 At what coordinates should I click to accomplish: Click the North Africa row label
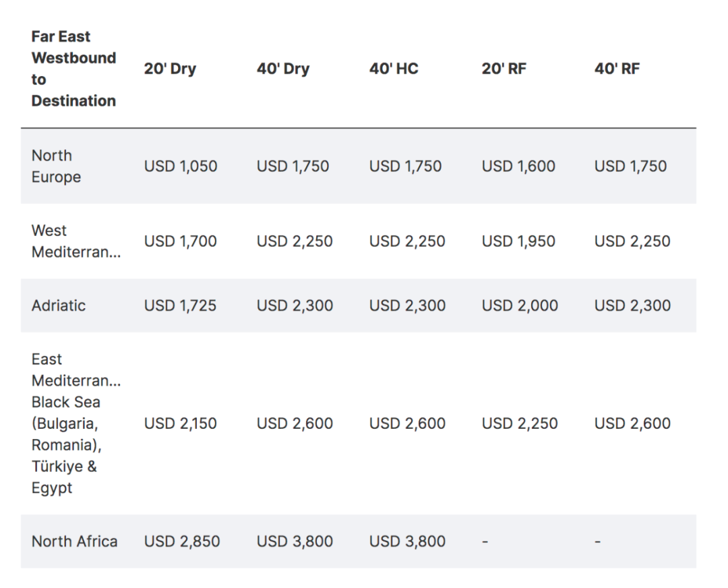click(74, 541)
